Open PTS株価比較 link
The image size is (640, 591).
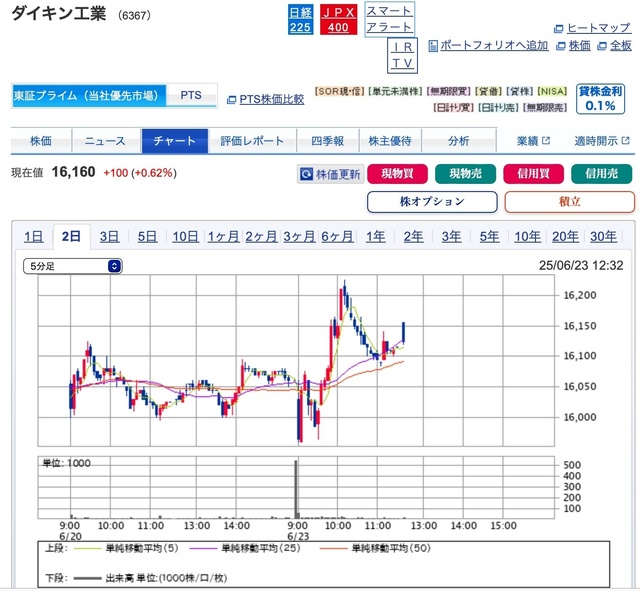271,99
